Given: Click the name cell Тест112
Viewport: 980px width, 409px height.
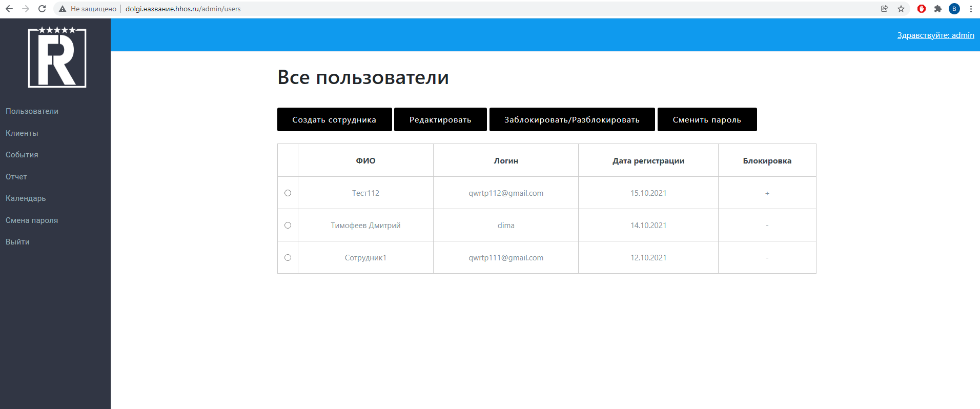Looking at the screenshot, I should click(x=365, y=193).
